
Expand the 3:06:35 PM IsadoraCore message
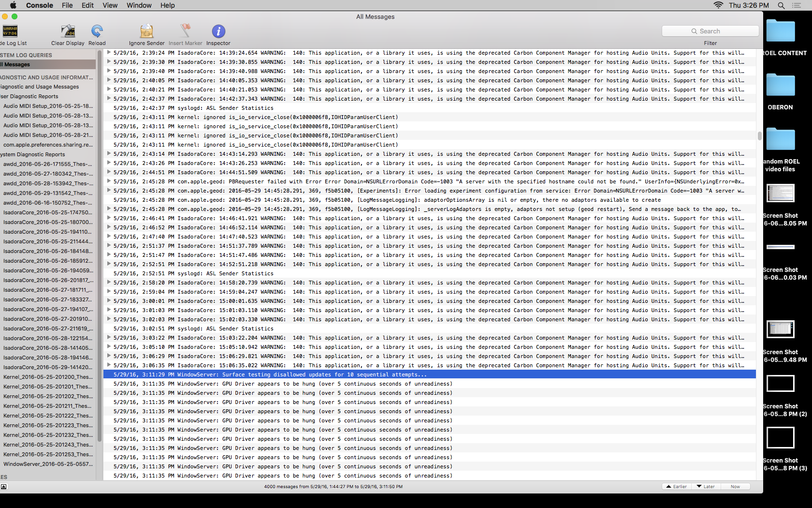click(109, 365)
